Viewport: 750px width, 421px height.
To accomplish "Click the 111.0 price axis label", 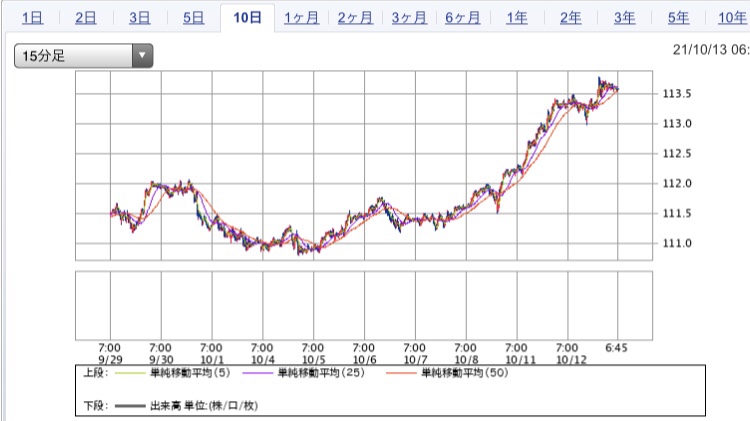I will click(x=677, y=244).
